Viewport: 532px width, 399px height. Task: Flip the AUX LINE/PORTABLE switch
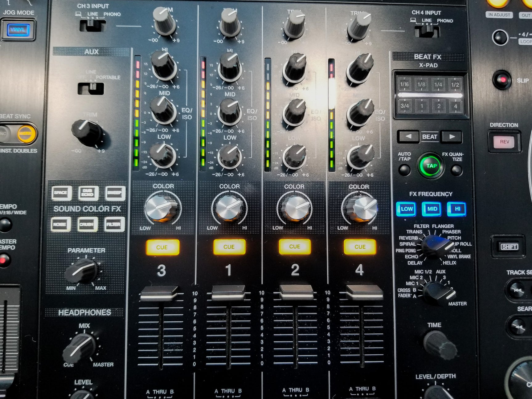coord(91,89)
